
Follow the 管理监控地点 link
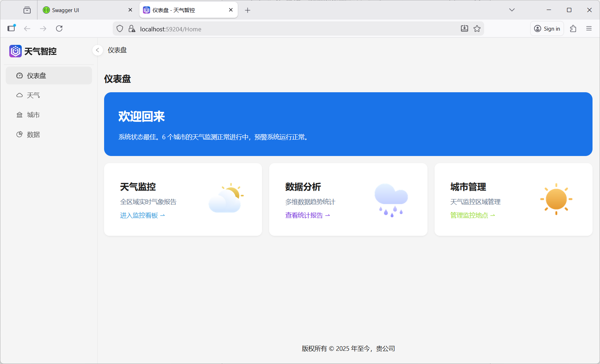472,215
